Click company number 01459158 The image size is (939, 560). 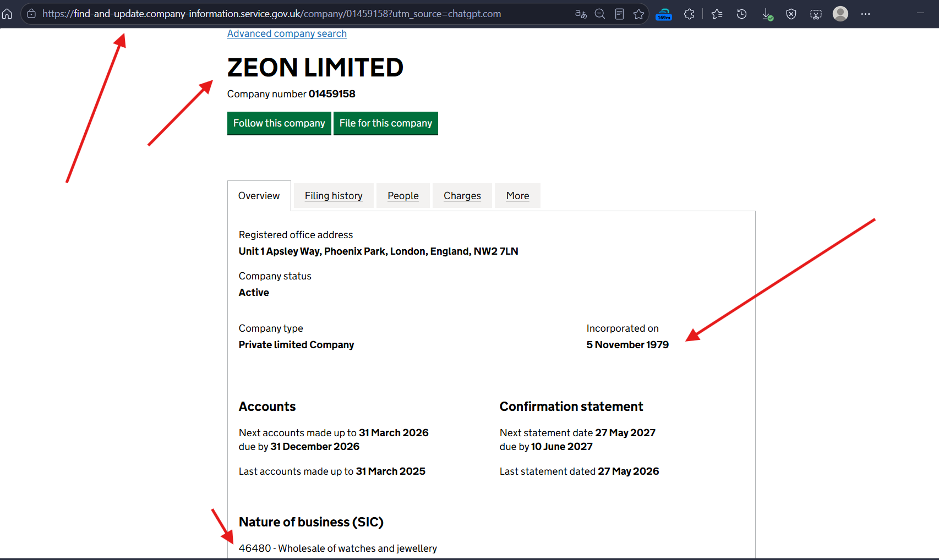pos(332,94)
